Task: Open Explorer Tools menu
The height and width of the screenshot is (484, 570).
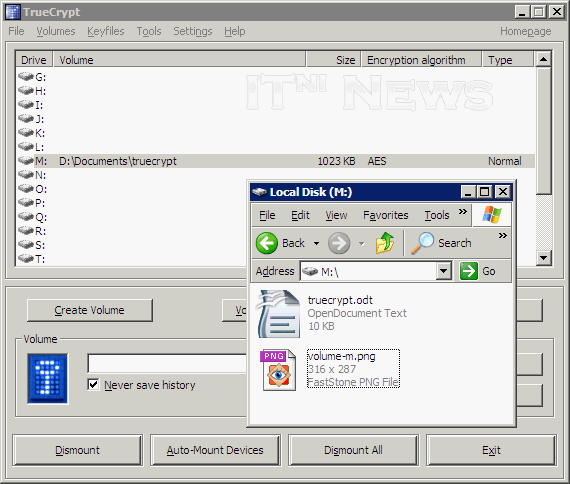Action: [437, 215]
